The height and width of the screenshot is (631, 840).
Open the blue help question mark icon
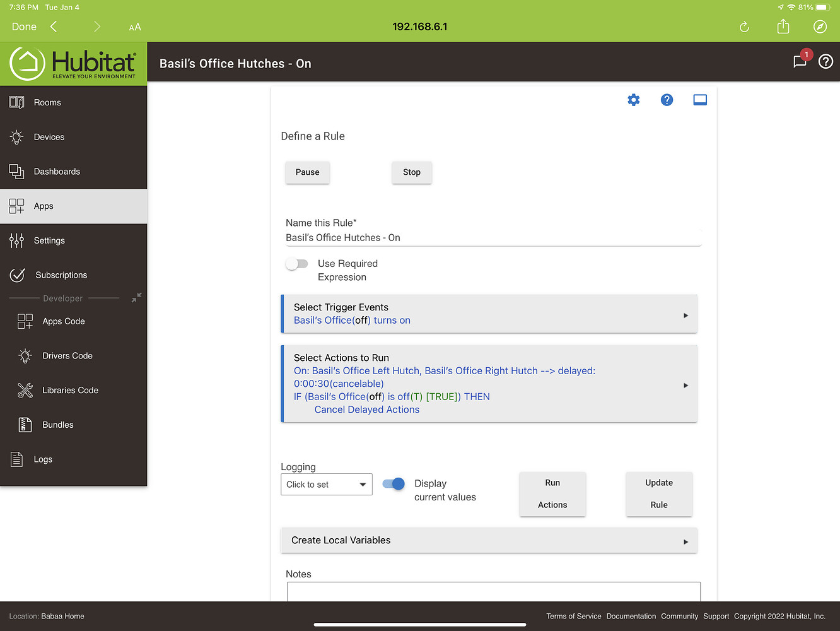point(667,99)
